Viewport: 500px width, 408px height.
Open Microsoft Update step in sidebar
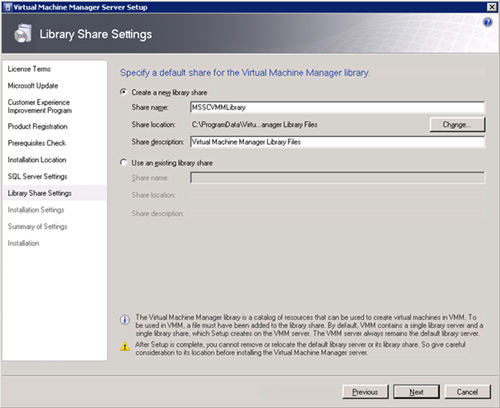[x=33, y=86]
